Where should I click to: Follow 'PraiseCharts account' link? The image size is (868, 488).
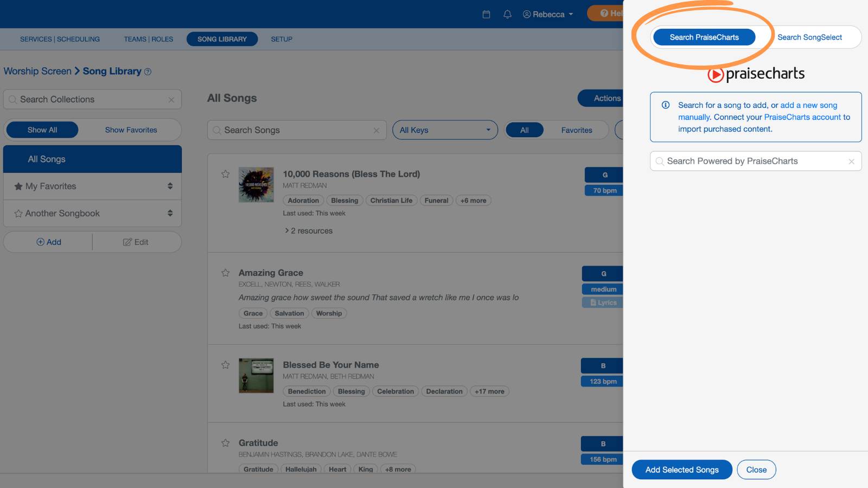point(802,117)
